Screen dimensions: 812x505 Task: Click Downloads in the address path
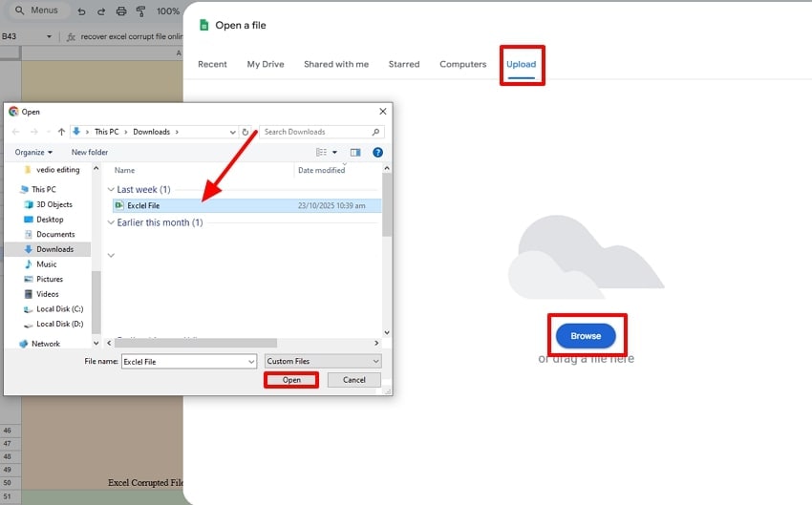pyautogui.click(x=151, y=132)
